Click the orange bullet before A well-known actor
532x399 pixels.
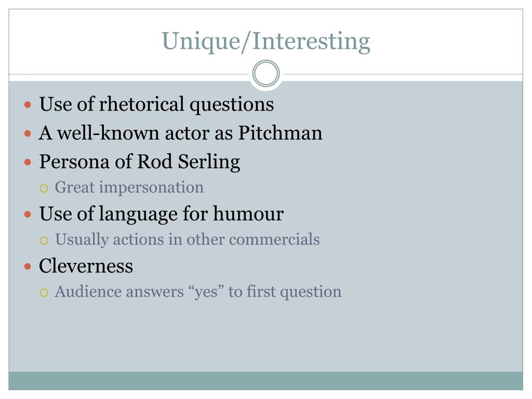[x=28, y=134]
